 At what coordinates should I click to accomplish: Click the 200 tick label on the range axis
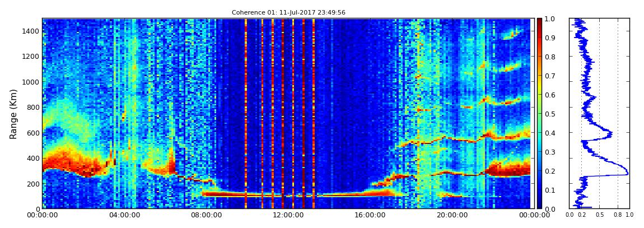[33, 184]
